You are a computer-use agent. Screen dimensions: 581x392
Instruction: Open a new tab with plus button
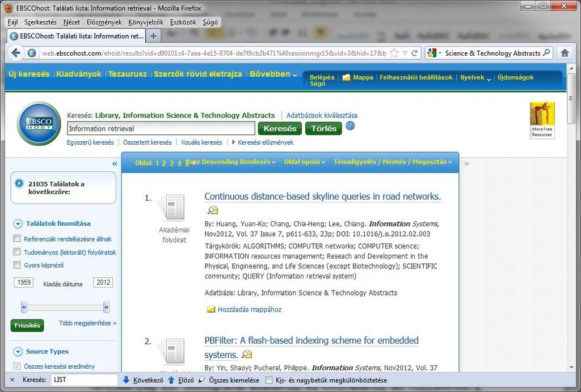(153, 36)
